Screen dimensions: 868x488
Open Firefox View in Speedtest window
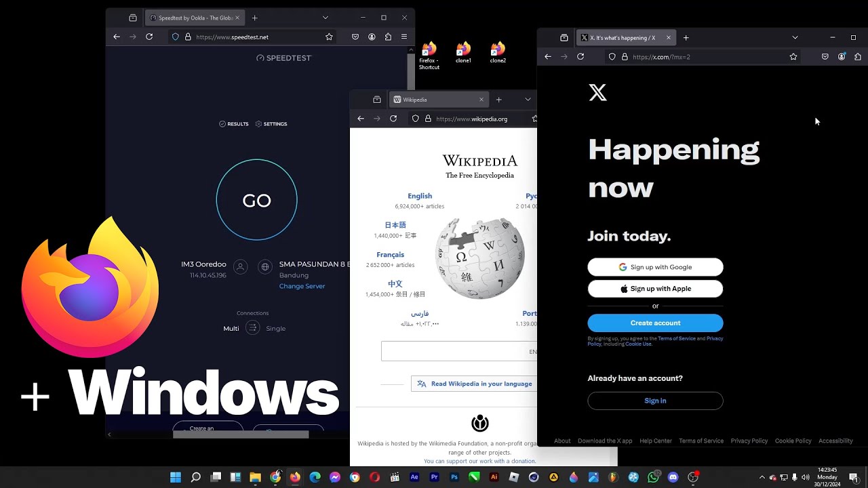point(133,18)
